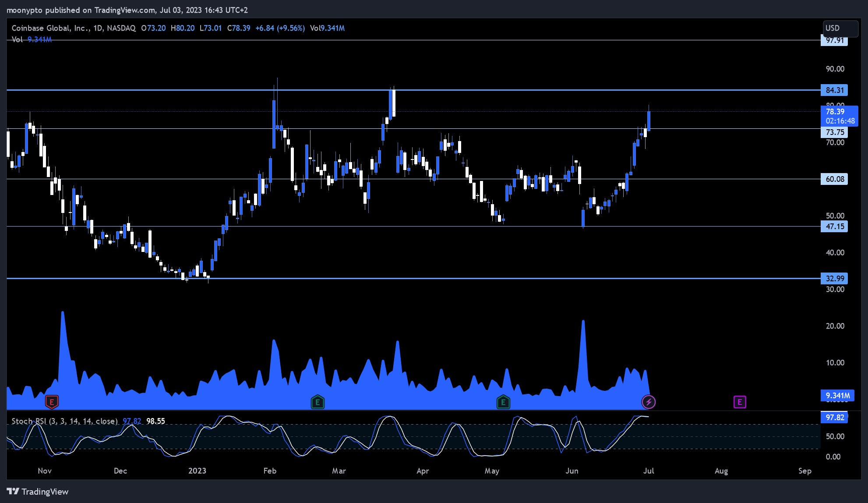This screenshot has height=503, width=868.
Task: Click the magenta upcoming earnings marker near August
Action: coord(740,402)
